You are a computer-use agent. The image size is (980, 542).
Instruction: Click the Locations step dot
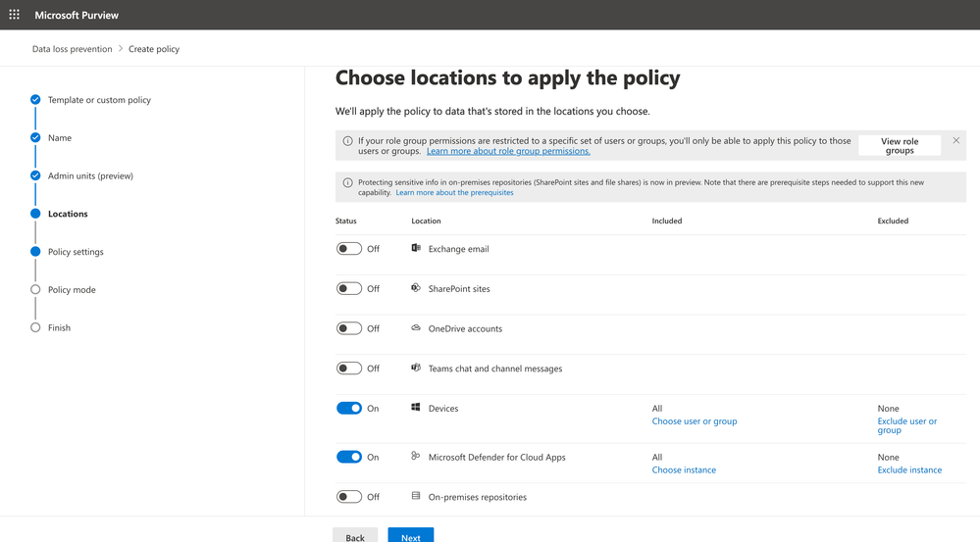click(x=35, y=214)
